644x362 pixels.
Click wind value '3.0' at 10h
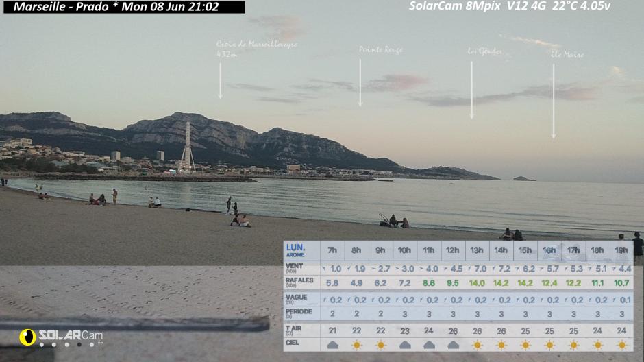(x=408, y=269)
